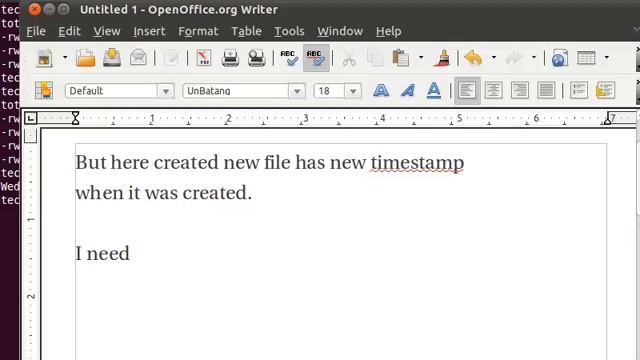Click the left indent marker on ruler
Screen dimensions: 640x360
(x=76, y=118)
